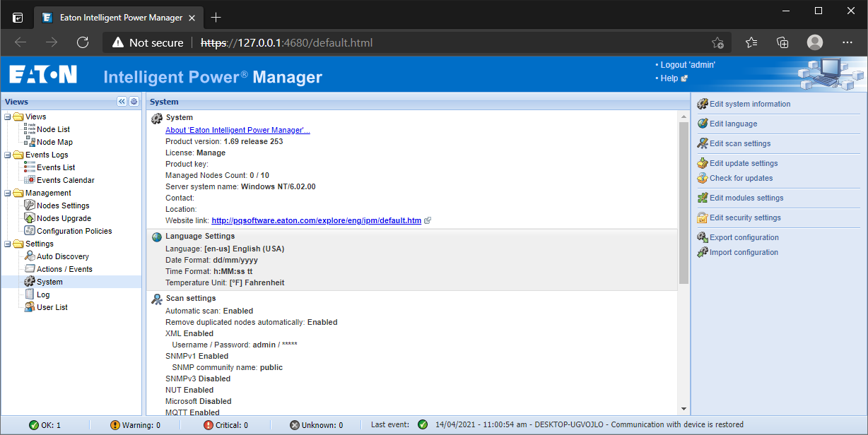Click the browser Refresh button

pyautogui.click(x=83, y=42)
